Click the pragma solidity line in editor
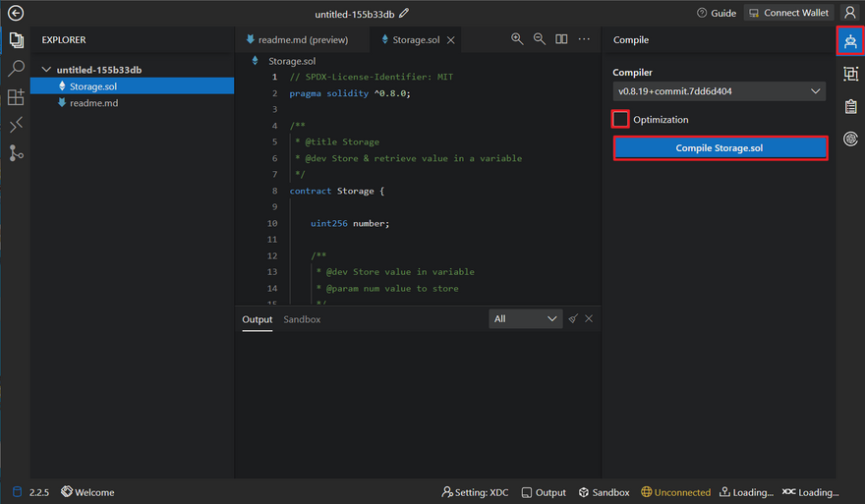The width and height of the screenshot is (865, 504). pos(350,93)
